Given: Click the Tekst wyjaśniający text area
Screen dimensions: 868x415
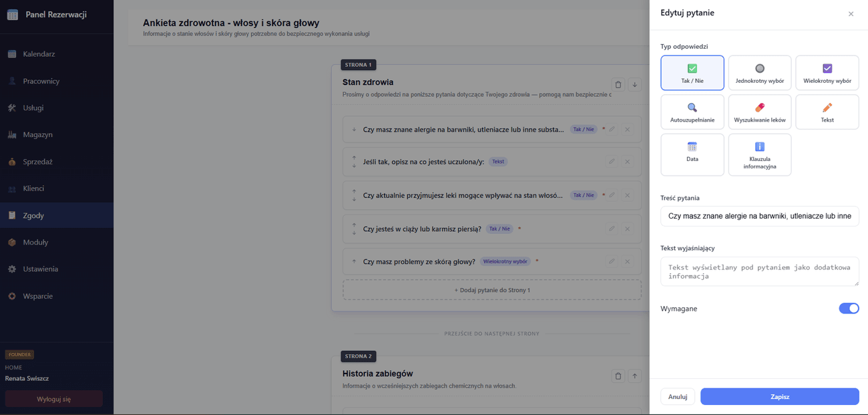Looking at the screenshot, I should [x=759, y=271].
